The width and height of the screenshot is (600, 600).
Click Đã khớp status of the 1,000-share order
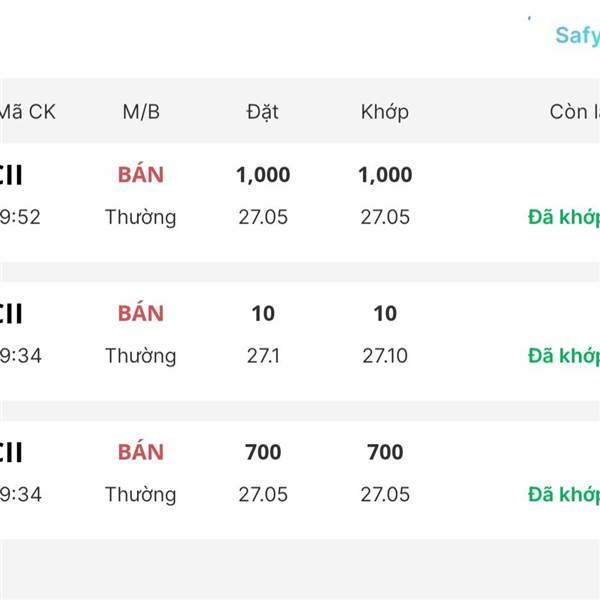(x=564, y=217)
